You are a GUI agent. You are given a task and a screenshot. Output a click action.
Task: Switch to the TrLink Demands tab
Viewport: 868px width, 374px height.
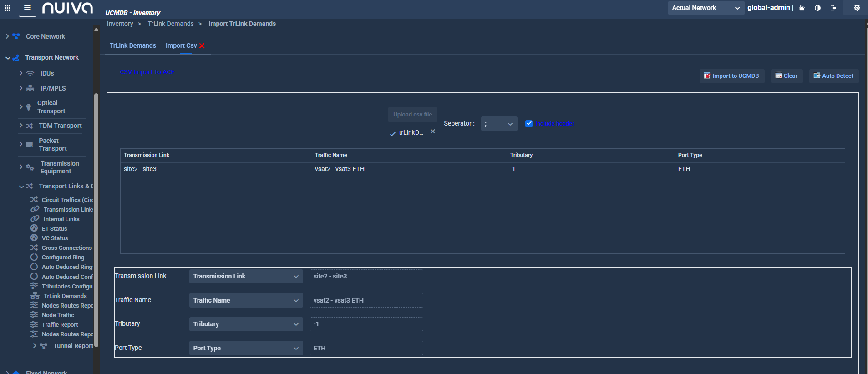(133, 45)
